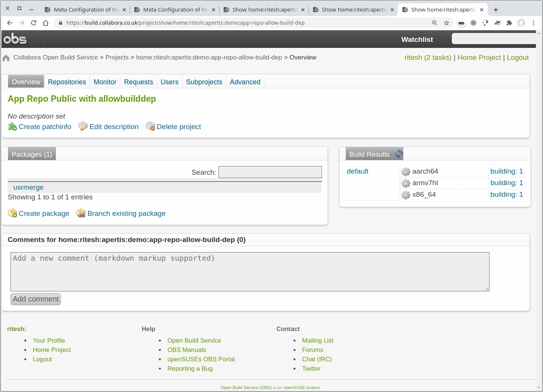Open the Requests tab
Viewport: 543px width, 392px height.
pyautogui.click(x=138, y=82)
